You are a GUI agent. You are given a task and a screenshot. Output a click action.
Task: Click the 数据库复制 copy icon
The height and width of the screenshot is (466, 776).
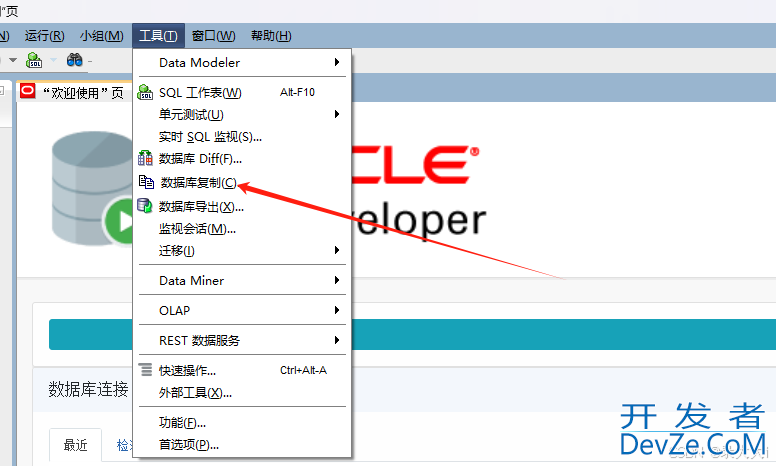pos(146,182)
